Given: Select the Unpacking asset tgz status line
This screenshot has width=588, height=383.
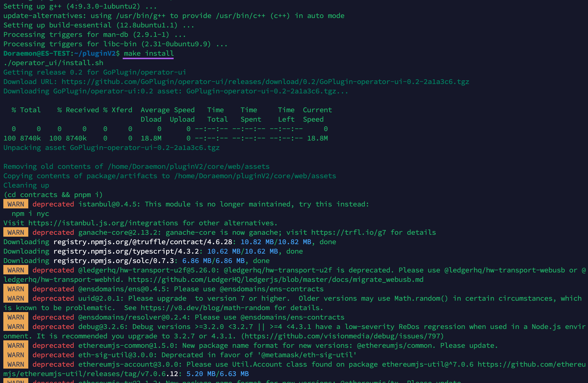Looking at the screenshot, I should click(111, 147).
